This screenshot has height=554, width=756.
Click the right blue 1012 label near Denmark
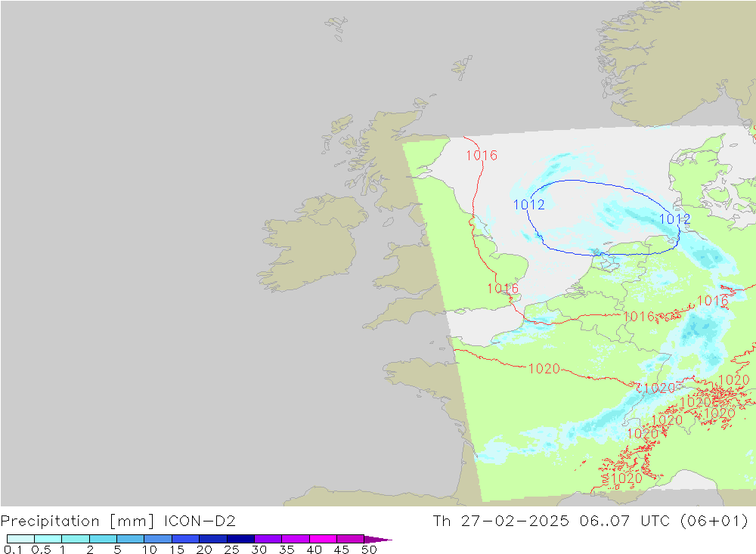click(x=674, y=219)
